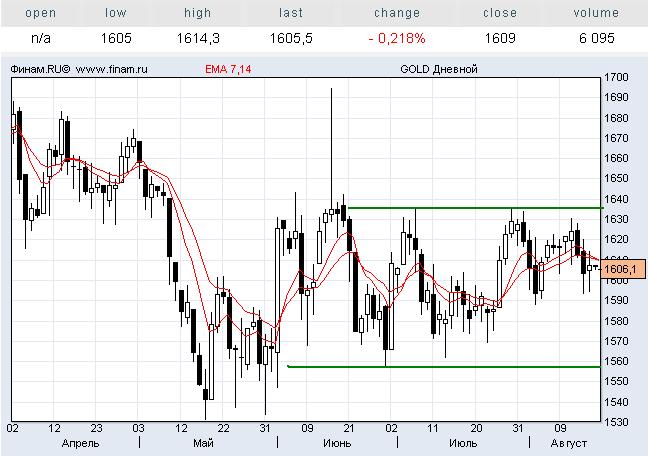Click the Финам.RU© label

40,69
